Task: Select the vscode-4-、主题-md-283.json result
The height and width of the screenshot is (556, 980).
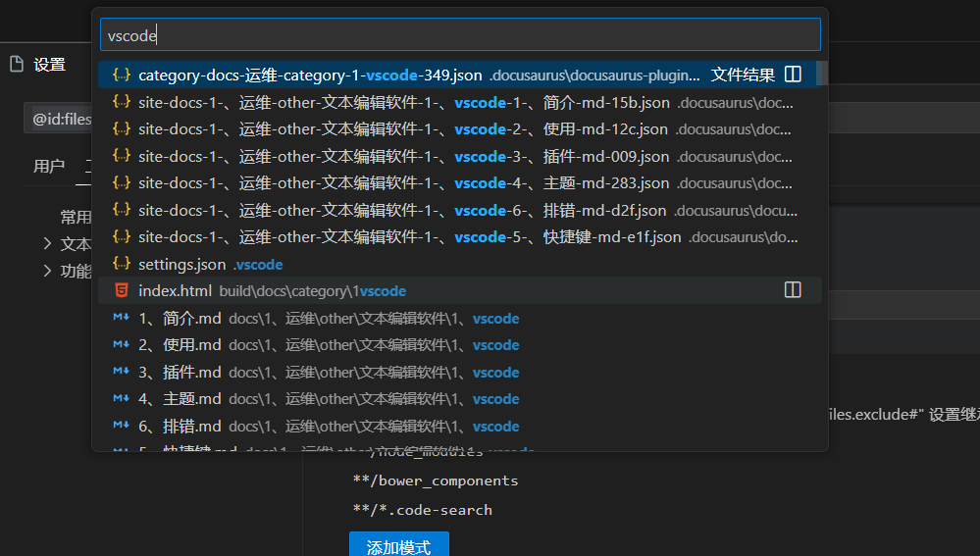Action: [x=459, y=183]
